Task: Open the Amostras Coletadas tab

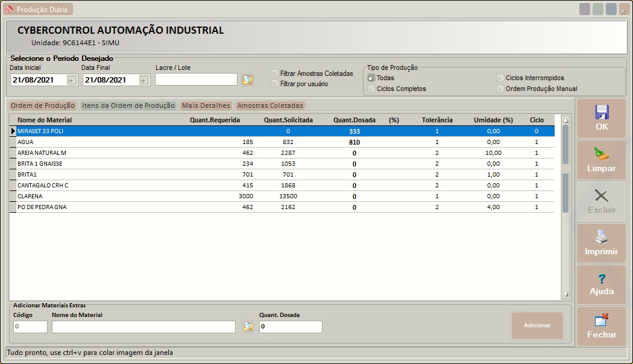Action: (270, 105)
